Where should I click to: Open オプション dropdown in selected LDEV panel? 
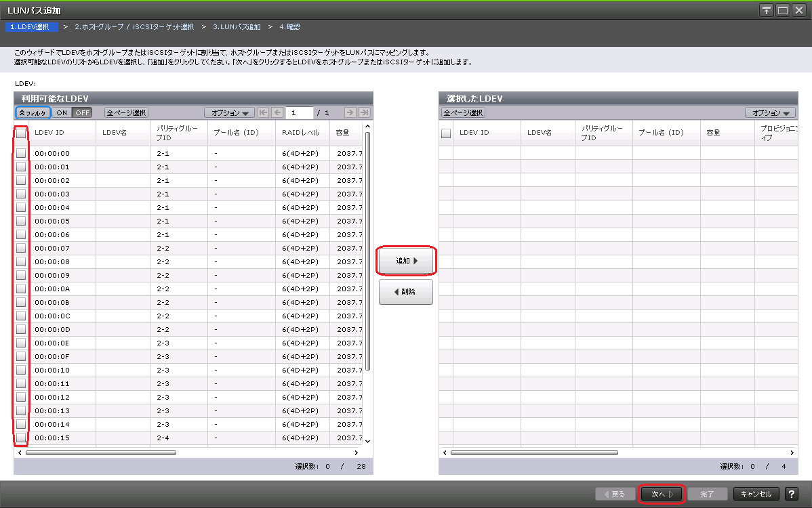770,113
